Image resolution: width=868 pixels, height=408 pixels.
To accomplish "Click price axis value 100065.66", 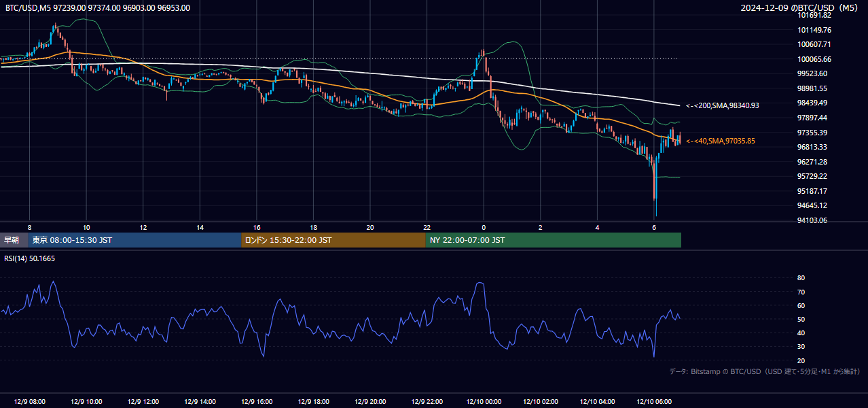I will (814, 59).
